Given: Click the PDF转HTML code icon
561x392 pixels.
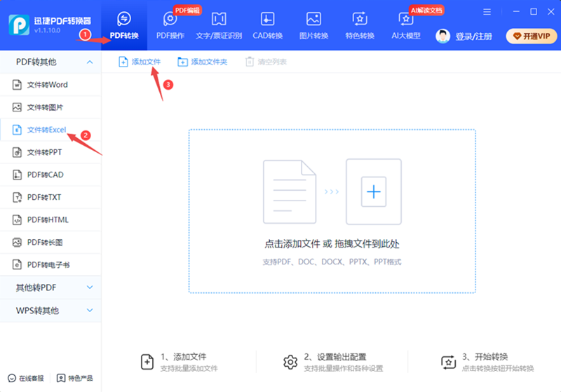Looking at the screenshot, I should tap(17, 220).
